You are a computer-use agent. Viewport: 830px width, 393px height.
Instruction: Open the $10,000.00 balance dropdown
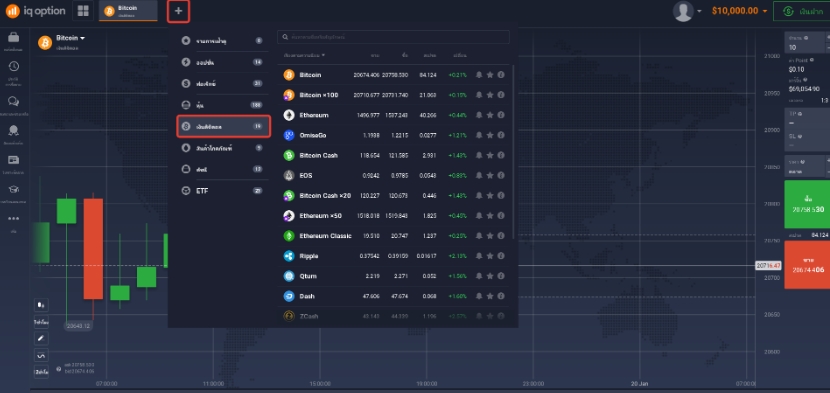739,11
